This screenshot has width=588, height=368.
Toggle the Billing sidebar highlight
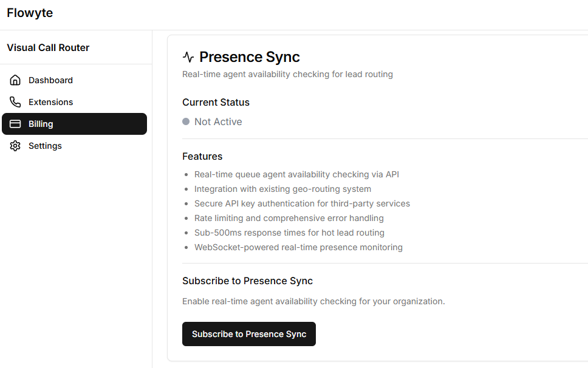[x=74, y=123]
